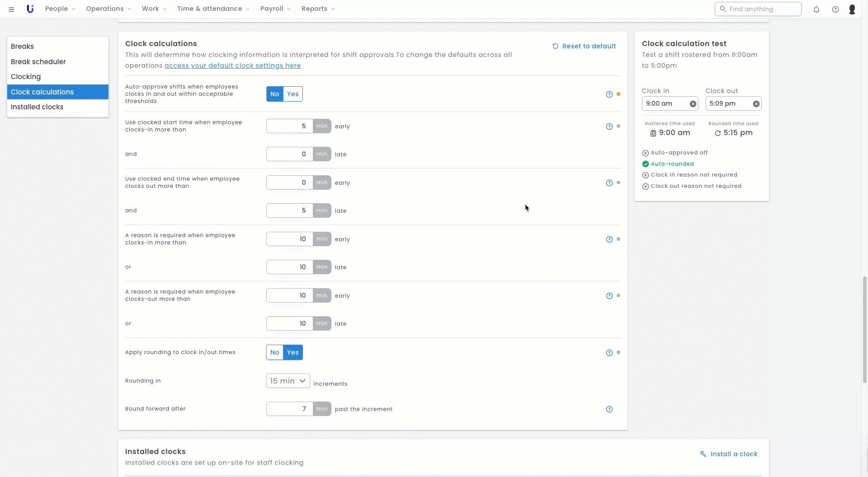Expand the Payroll menu
The width and height of the screenshot is (868, 477).
[x=275, y=9]
